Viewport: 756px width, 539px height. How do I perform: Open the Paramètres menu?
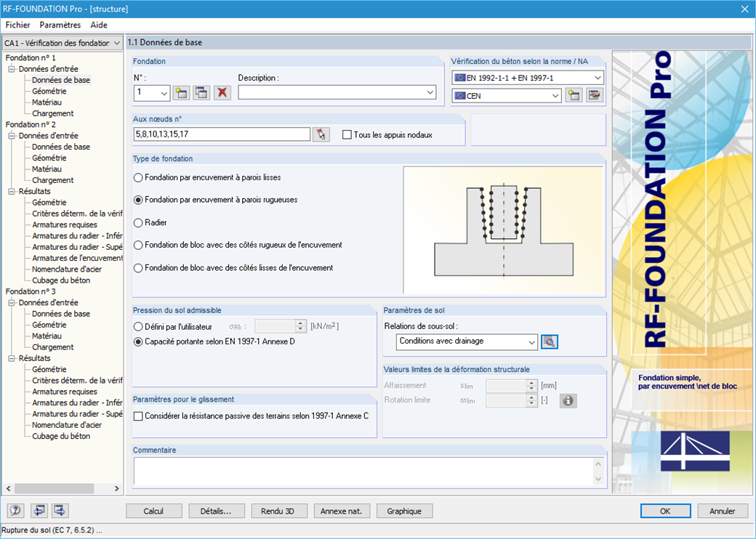click(x=60, y=25)
